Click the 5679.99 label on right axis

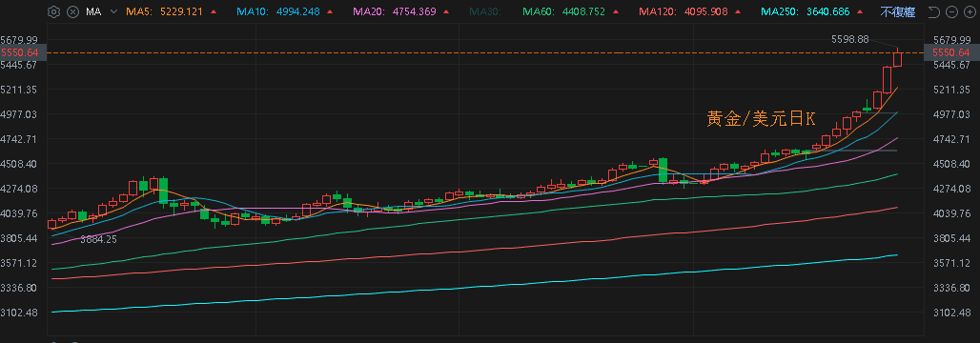coord(950,39)
